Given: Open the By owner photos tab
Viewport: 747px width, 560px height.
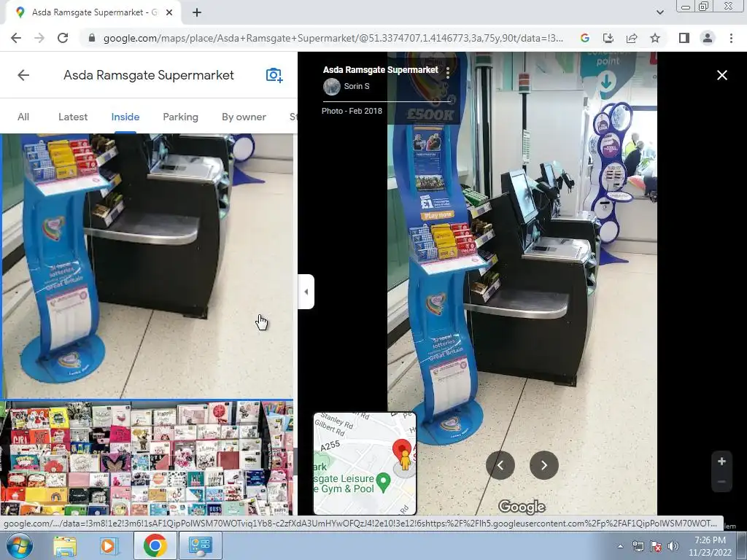Looking at the screenshot, I should 244,117.
